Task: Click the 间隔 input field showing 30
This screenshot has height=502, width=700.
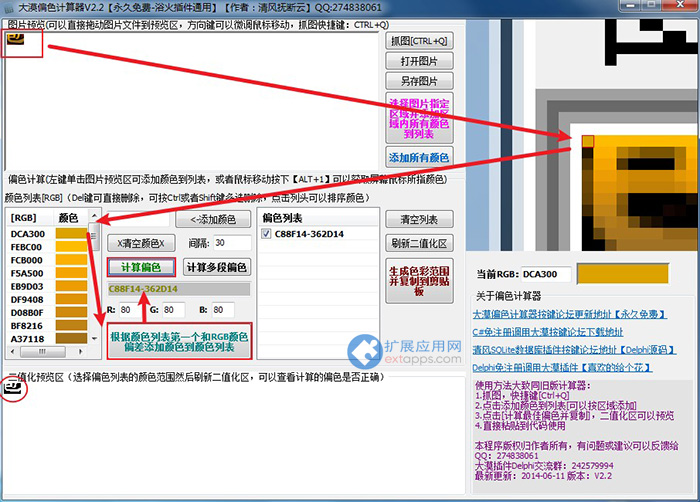Action: [x=232, y=243]
